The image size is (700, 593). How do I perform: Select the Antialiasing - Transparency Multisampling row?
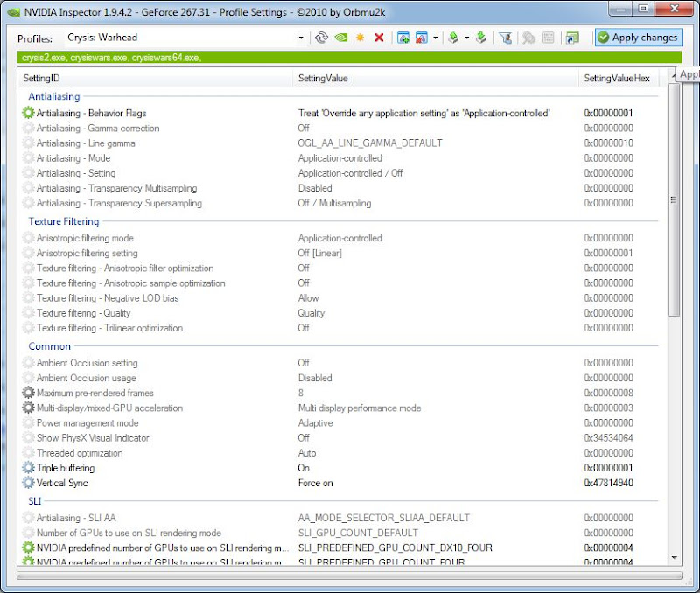coord(339,188)
